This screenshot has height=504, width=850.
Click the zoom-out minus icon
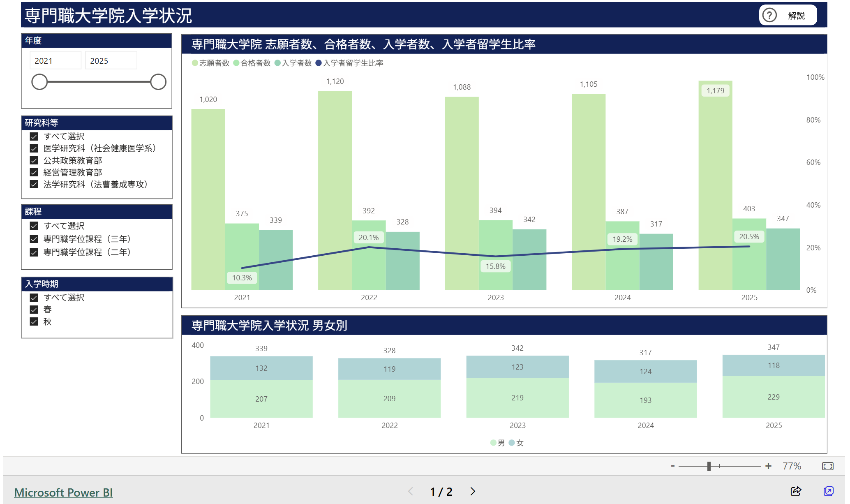click(673, 466)
